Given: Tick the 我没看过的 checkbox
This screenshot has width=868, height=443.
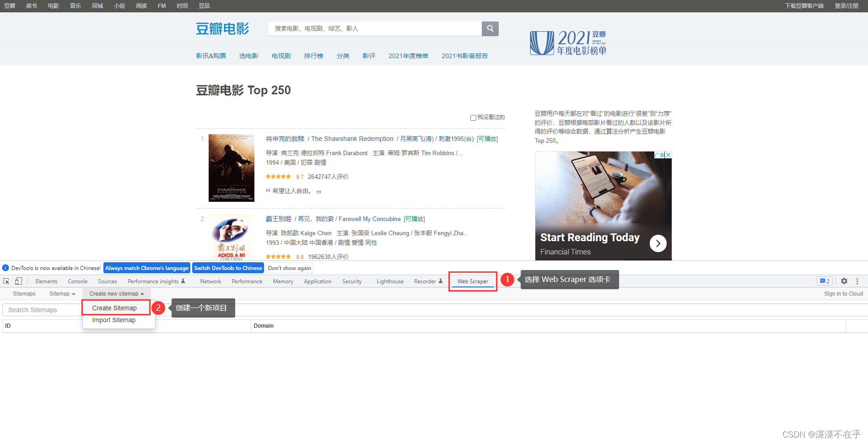Looking at the screenshot, I should coord(473,118).
